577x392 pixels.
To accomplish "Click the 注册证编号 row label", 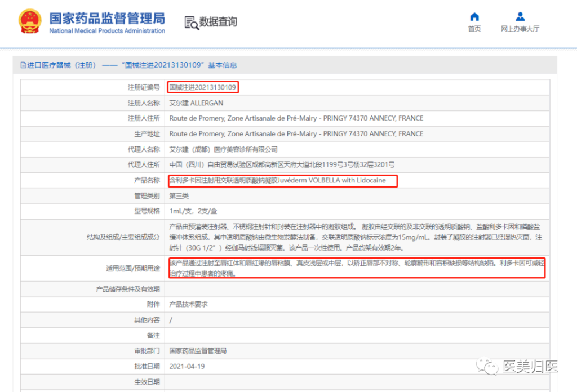I will [x=144, y=87].
